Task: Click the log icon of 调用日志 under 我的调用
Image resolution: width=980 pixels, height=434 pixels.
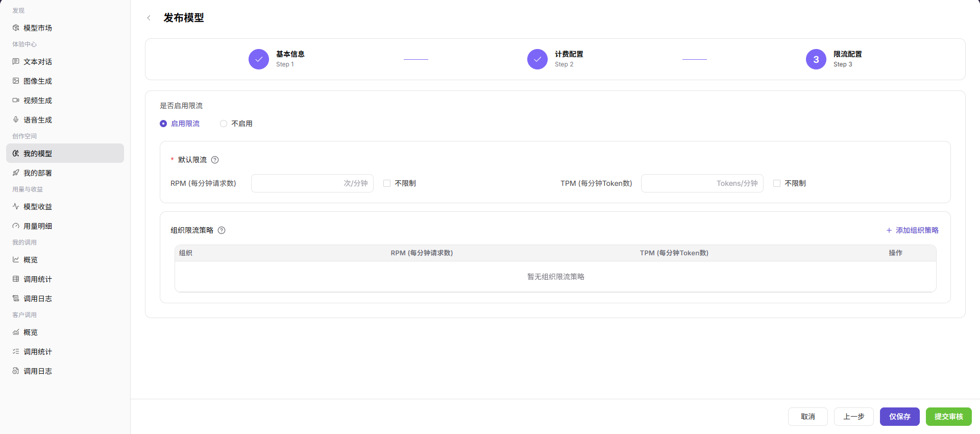Action: click(16, 298)
